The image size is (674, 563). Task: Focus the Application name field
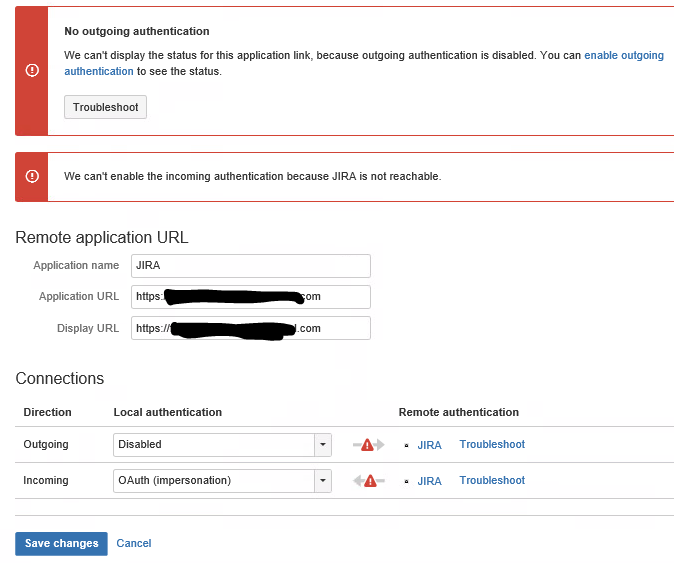click(x=251, y=266)
